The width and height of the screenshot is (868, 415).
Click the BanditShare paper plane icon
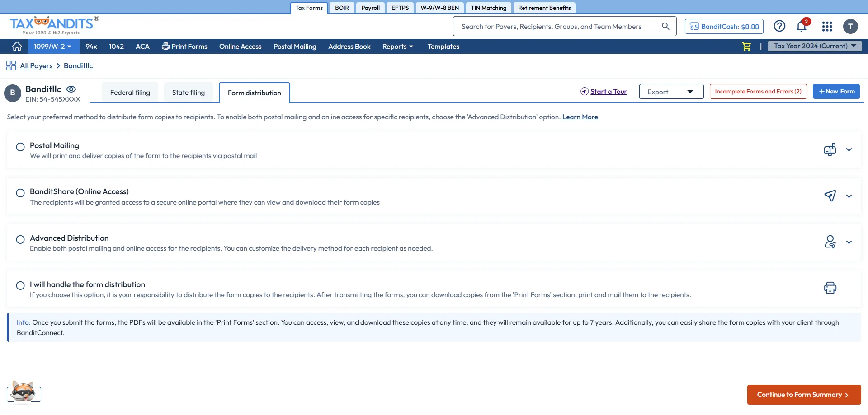830,196
